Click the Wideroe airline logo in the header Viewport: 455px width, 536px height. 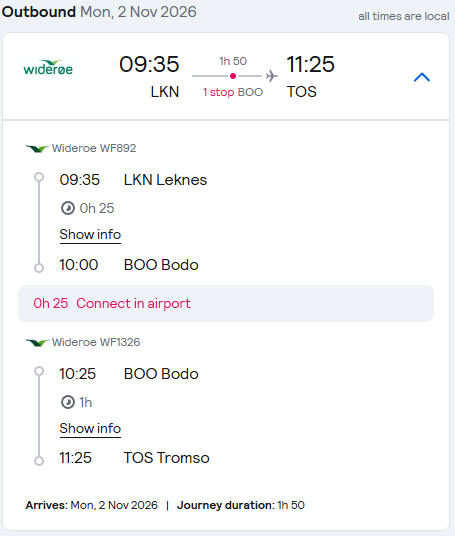(48, 67)
